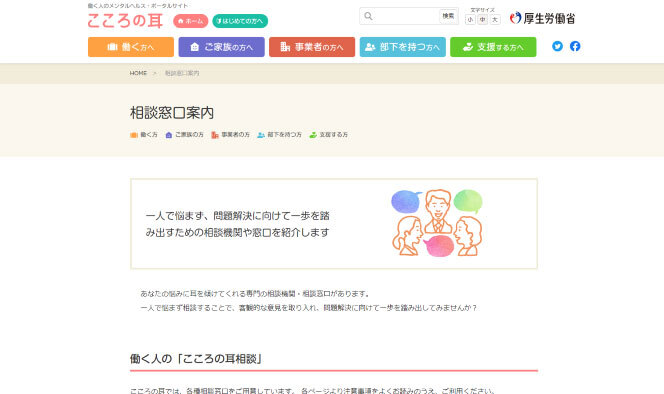Open the 厚生労働省 ministry logo link

point(542,18)
